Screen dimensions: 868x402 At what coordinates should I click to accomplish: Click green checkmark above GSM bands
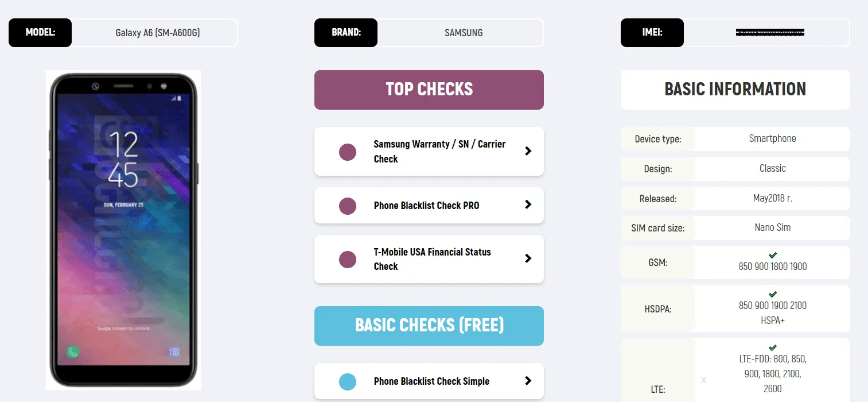[x=773, y=255]
